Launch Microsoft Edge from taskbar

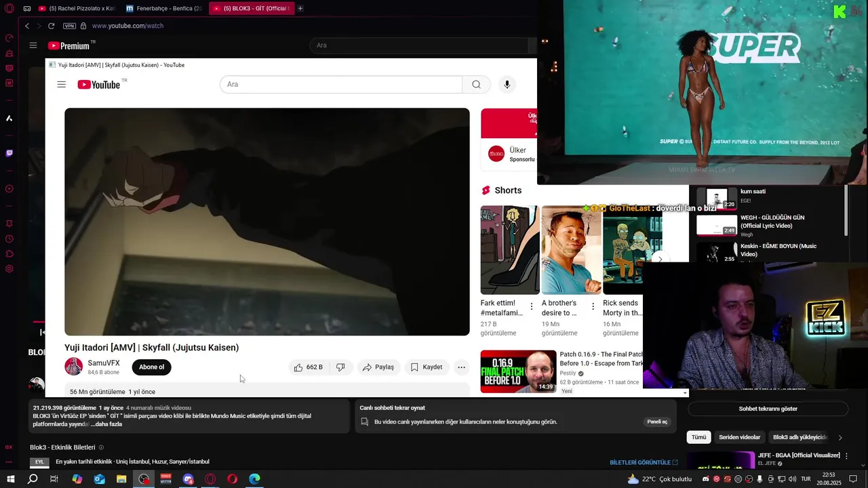(254, 479)
